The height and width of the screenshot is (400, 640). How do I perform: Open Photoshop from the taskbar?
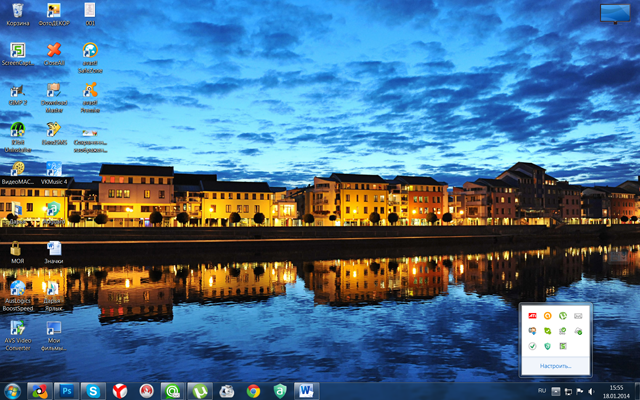[x=67, y=390]
